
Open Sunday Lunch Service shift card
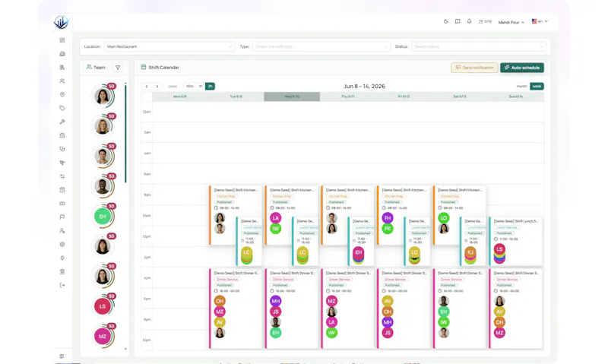[516, 241]
